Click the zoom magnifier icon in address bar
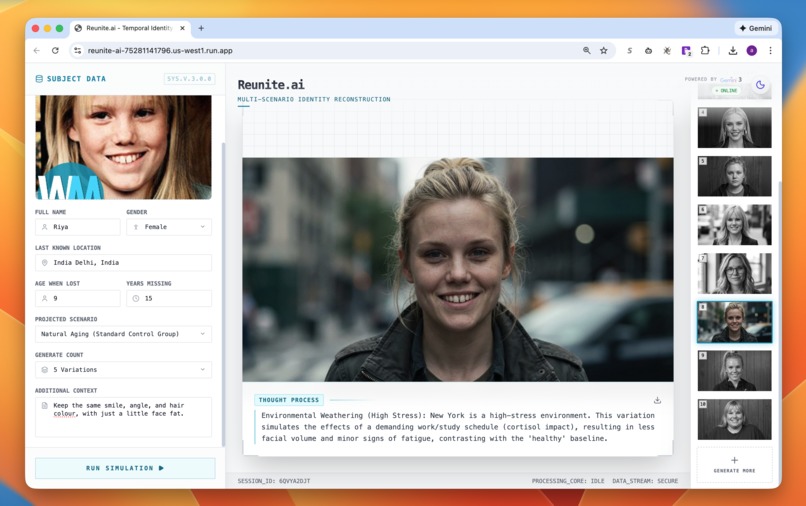This screenshot has width=806, height=506. (x=587, y=50)
